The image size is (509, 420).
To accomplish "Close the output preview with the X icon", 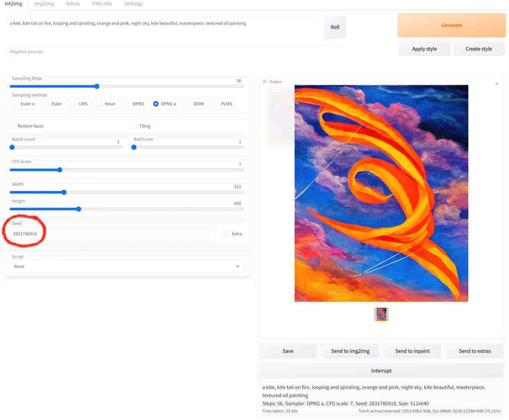I will coord(497,84).
